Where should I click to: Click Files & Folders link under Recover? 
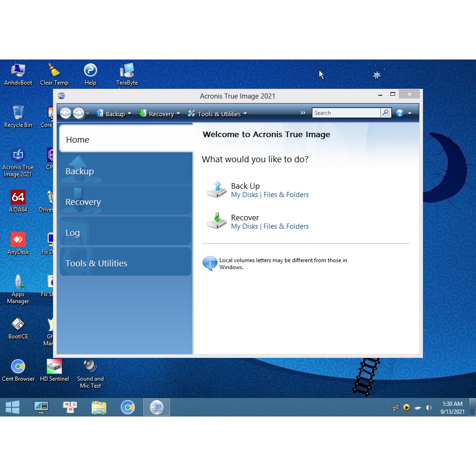(286, 226)
